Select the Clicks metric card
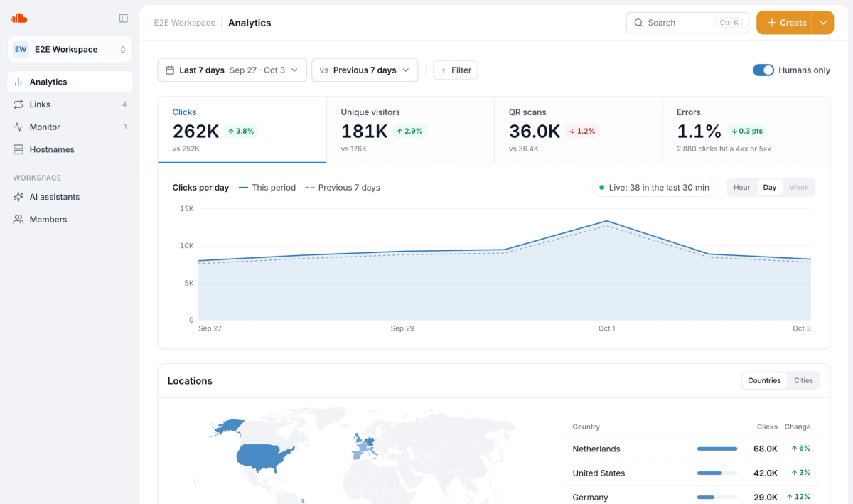The height and width of the screenshot is (504, 853). [x=242, y=130]
